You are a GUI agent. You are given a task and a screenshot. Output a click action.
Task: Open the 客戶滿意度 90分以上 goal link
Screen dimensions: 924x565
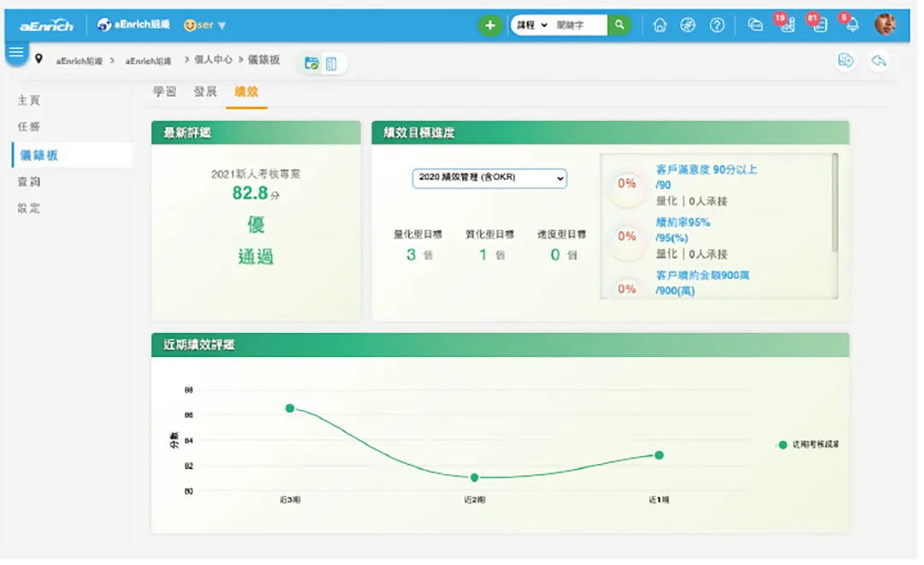(706, 169)
